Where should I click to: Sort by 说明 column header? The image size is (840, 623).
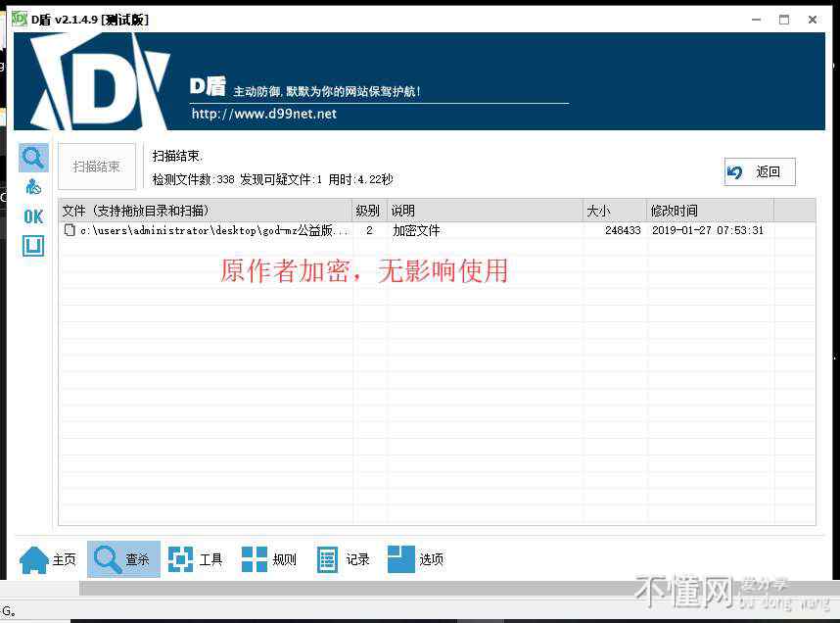point(485,211)
